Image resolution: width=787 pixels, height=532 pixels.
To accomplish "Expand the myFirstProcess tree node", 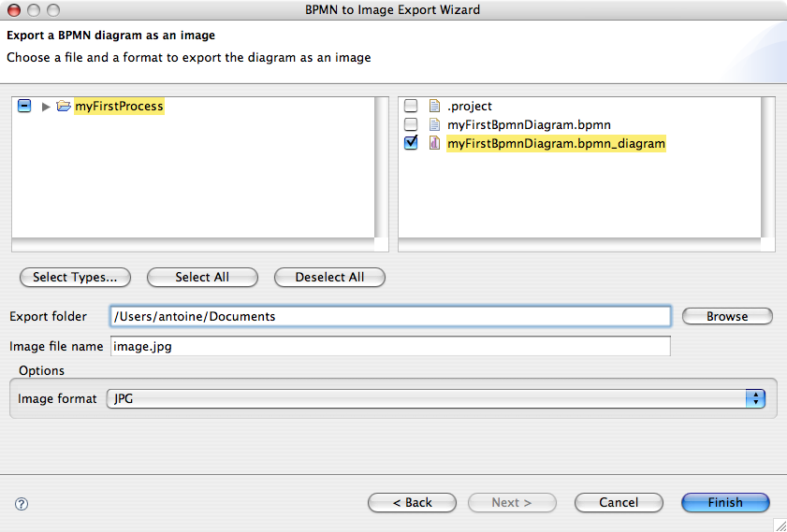I will pos(46,107).
